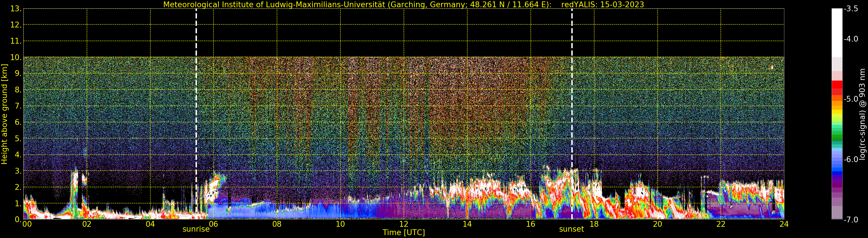
Task: Click the colorbar tick value -3.5
Action: click(851, 9)
